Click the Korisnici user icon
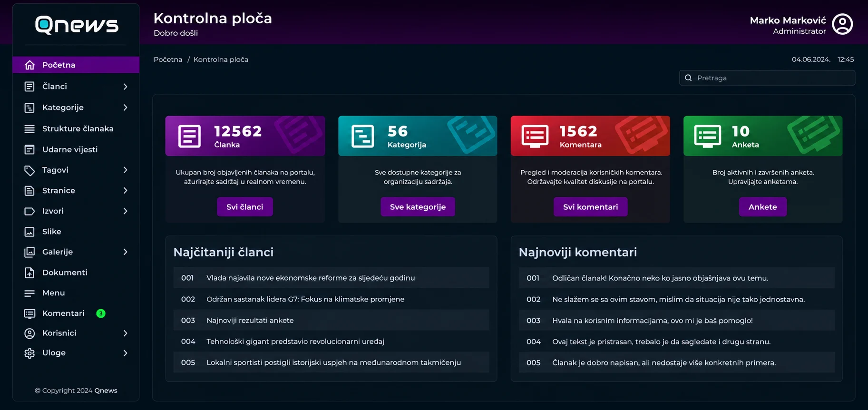Viewport: 868px width, 410px height. point(29,333)
